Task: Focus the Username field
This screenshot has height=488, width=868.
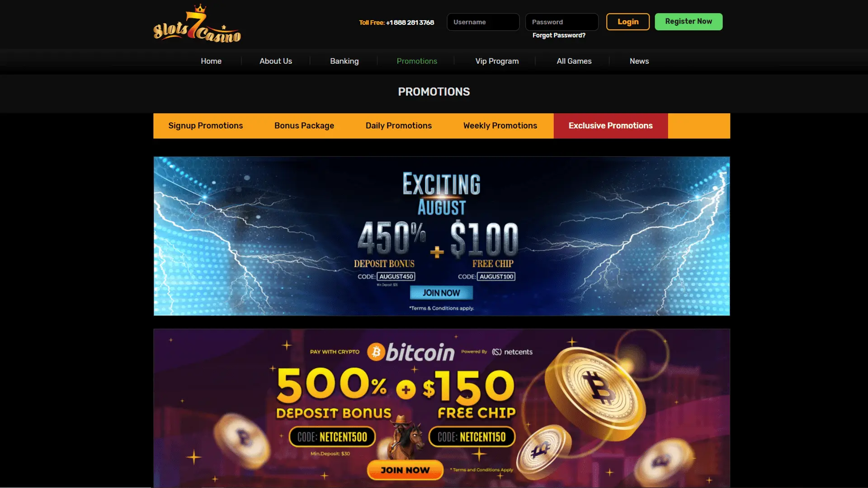Action: [x=483, y=22]
